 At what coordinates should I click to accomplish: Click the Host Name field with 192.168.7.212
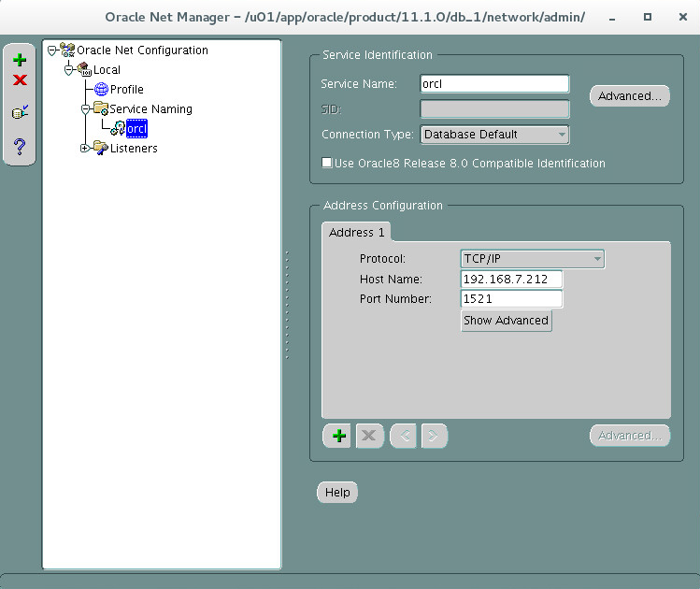(511, 280)
